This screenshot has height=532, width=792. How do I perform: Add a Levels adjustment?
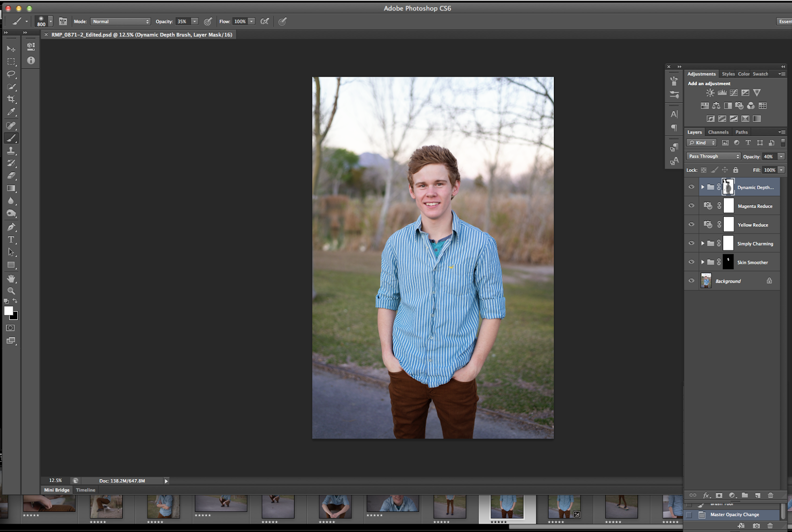click(x=722, y=93)
